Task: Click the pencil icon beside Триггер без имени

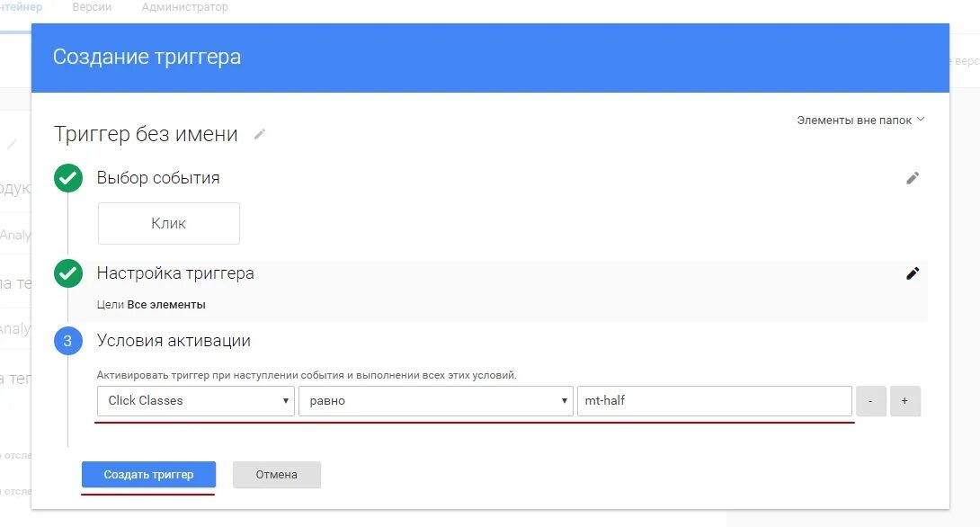Action: click(x=259, y=134)
